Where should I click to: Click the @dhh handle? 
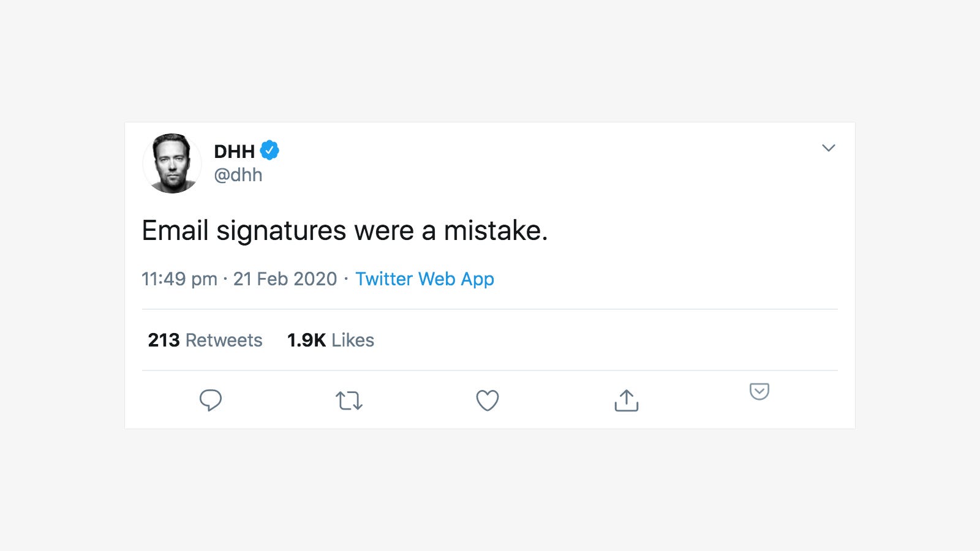tap(238, 175)
